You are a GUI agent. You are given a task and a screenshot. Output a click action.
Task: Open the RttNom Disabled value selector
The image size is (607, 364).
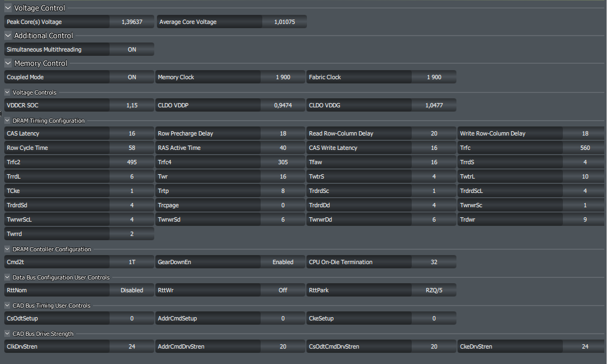point(132,290)
